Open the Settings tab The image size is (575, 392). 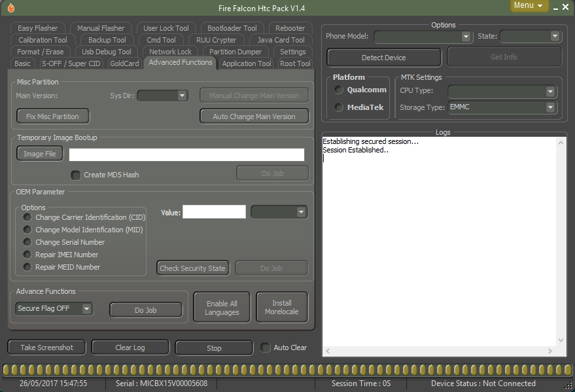click(x=292, y=52)
